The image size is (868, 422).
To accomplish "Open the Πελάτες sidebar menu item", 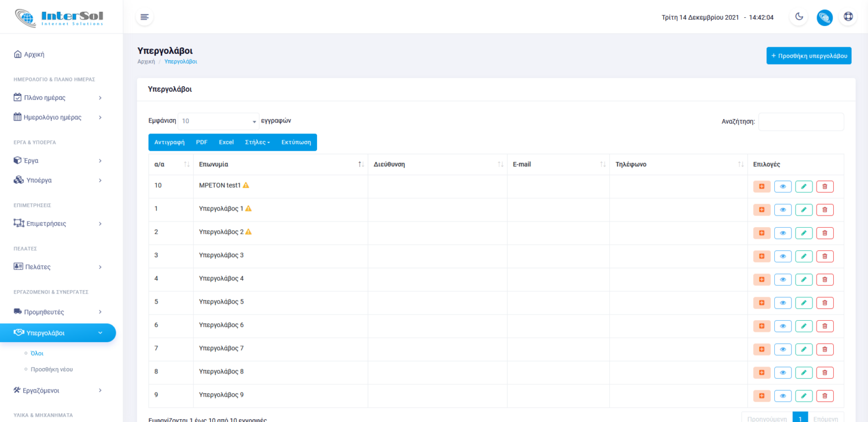I will pyautogui.click(x=58, y=267).
